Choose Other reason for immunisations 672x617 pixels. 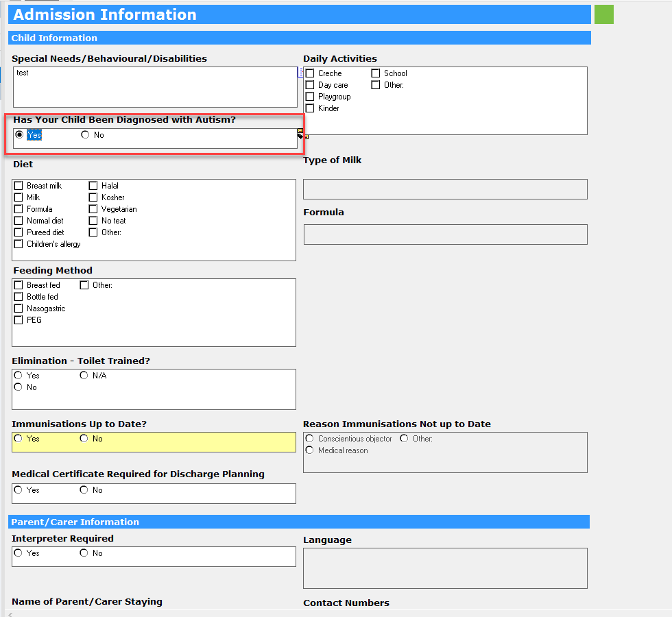pyautogui.click(x=404, y=438)
